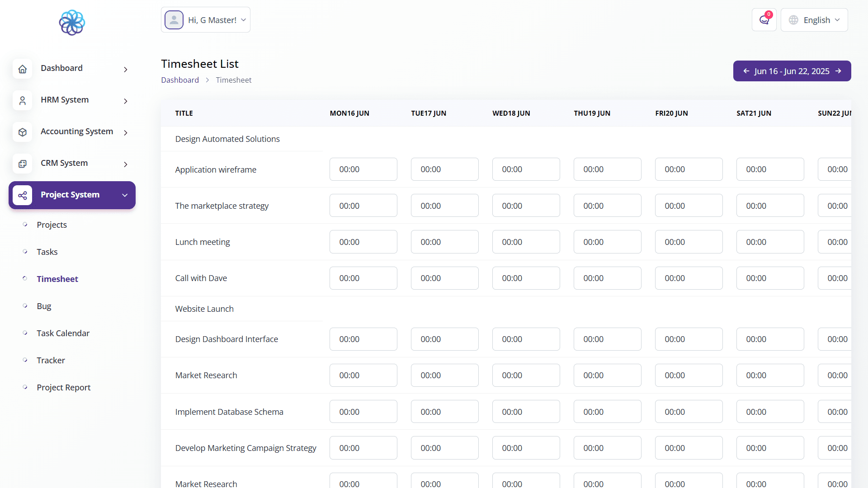Click the Dashboard home icon
This screenshot has width=868, height=488.
23,69
